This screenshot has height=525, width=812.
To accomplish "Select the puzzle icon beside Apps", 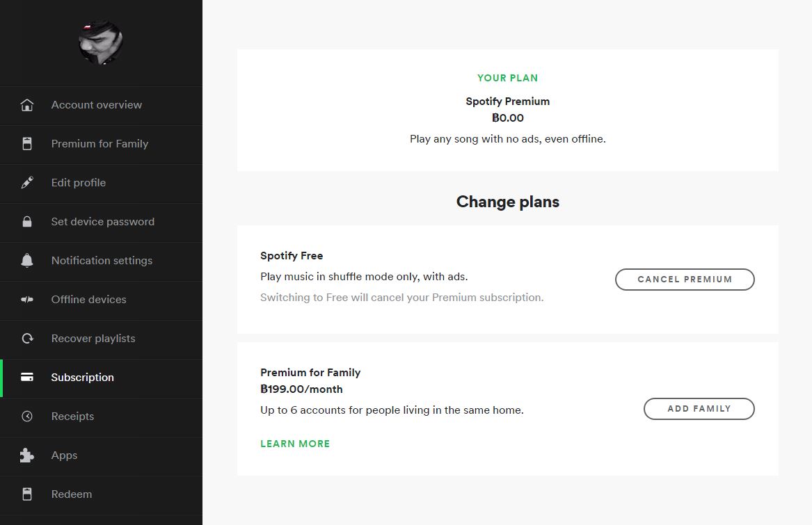I will tap(26, 455).
